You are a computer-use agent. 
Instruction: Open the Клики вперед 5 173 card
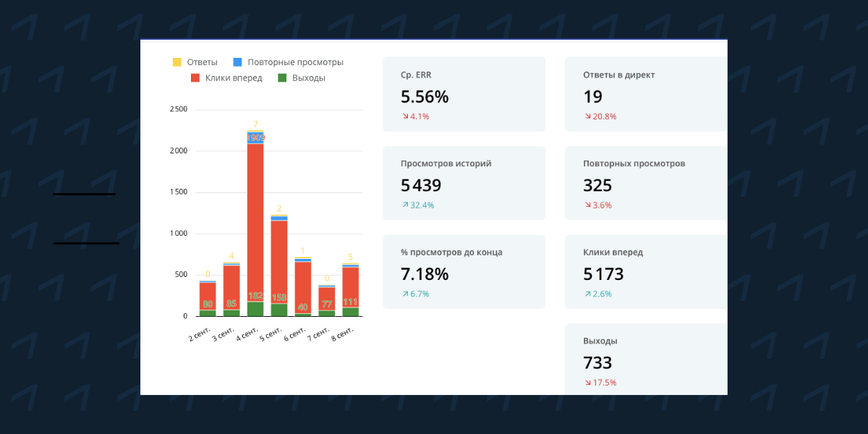tap(646, 271)
